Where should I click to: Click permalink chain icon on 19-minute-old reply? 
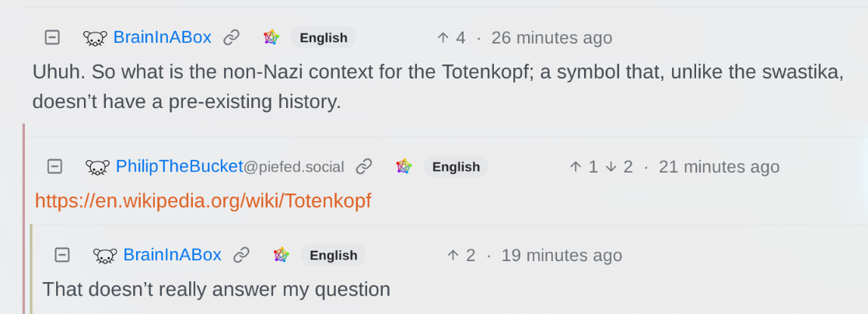coord(242,255)
